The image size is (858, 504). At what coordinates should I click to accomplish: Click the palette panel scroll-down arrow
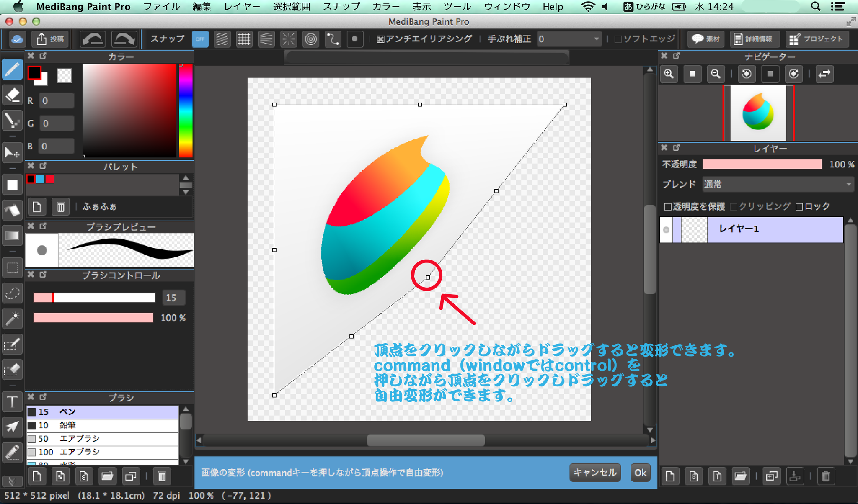click(x=186, y=192)
